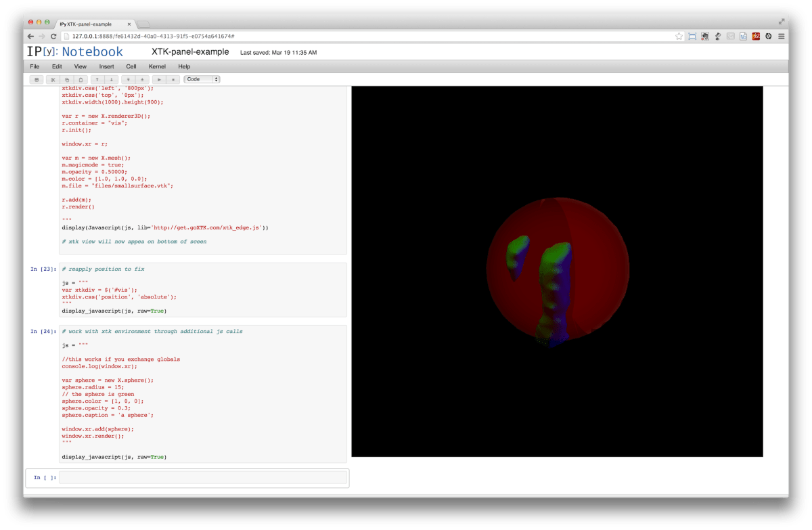This screenshot has width=812, height=530.
Task: Paste cell below
Action: point(80,79)
